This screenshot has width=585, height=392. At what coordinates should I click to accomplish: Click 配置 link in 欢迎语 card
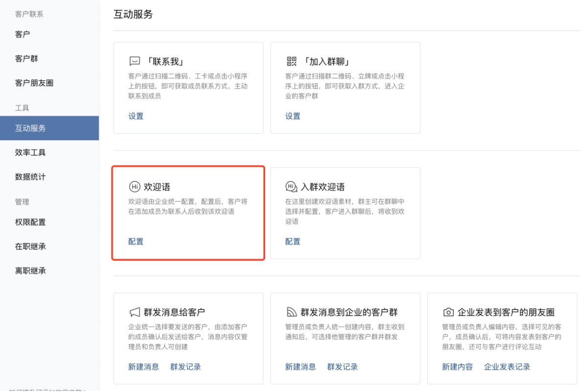click(x=136, y=241)
